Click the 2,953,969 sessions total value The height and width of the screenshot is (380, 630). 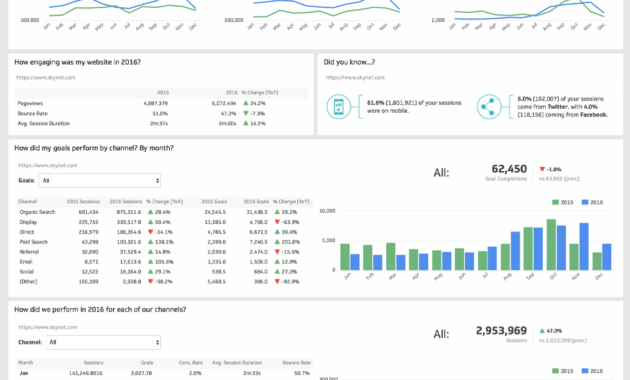501,331
